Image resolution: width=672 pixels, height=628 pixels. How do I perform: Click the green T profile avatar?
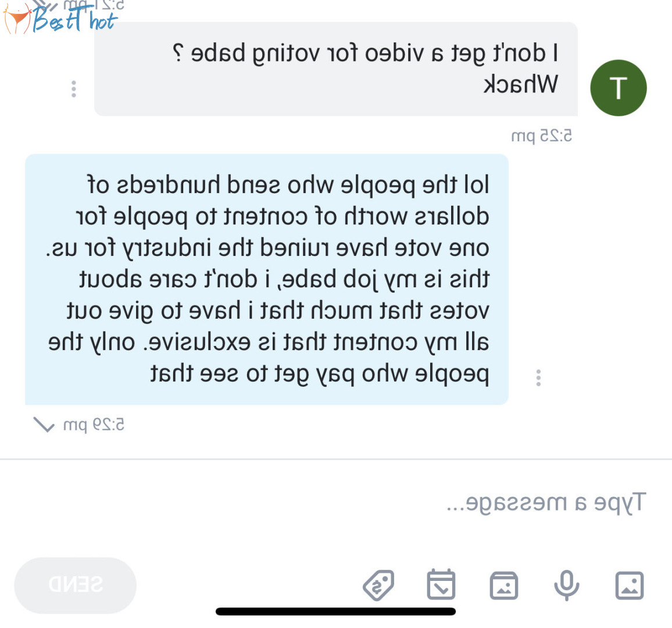tap(618, 88)
